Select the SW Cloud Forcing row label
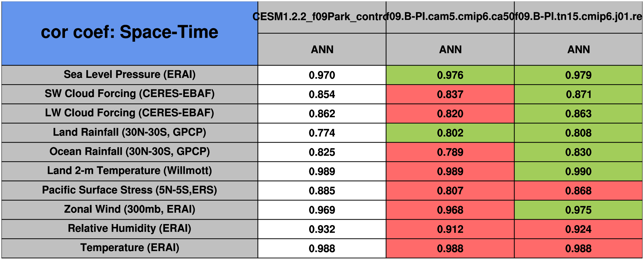This screenshot has height=260, width=644. pos(130,94)
